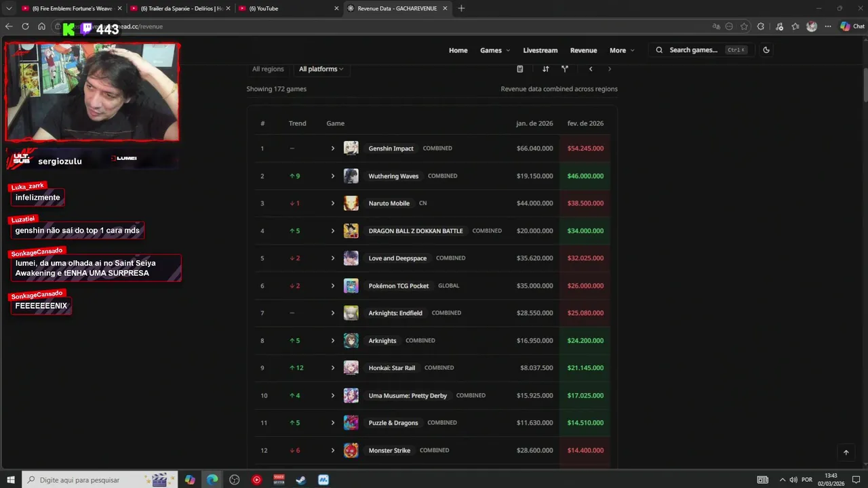This screenshot has height=488, width=868.
Task: Open translate page icon in address bar
Action: click(716, 26)
